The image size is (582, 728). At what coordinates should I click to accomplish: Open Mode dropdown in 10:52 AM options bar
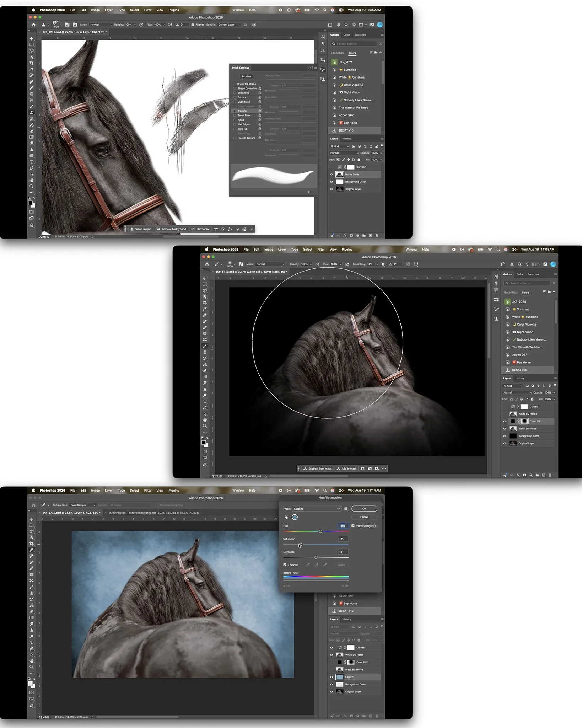[x=101, y=25]
